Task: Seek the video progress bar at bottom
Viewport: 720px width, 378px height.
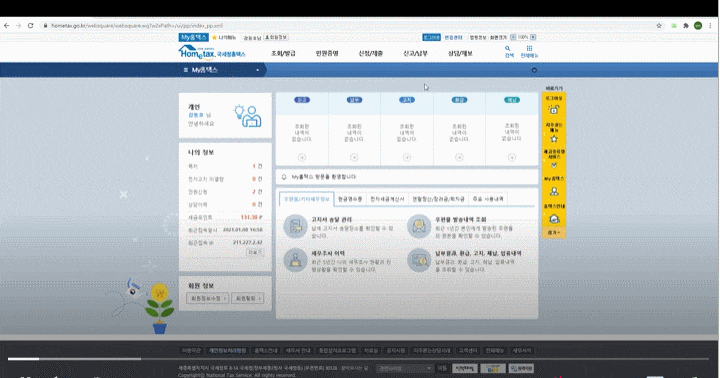Action: [358, 359]
